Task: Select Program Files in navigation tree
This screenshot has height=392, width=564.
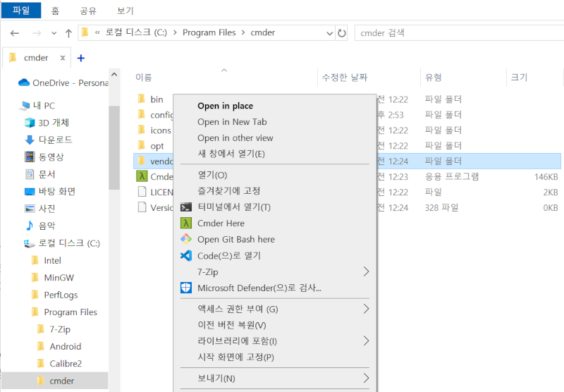Action: (64, 312)
